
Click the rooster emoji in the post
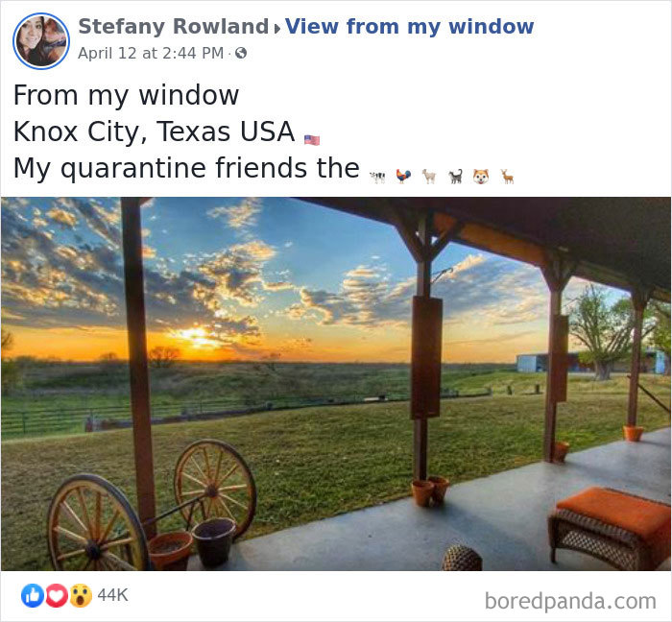403,176
